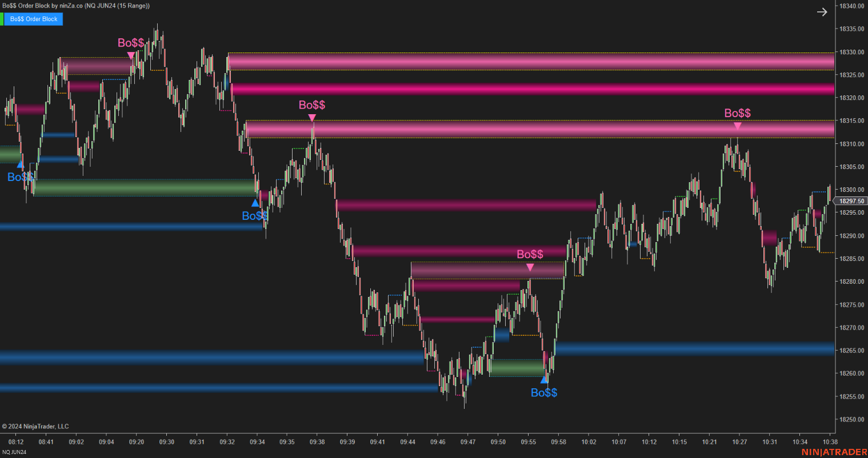This screenshot has height=458, width=868.
Task: Click the long pink order block at 18328
Action: pyautogui.click(x=514, y=63)
